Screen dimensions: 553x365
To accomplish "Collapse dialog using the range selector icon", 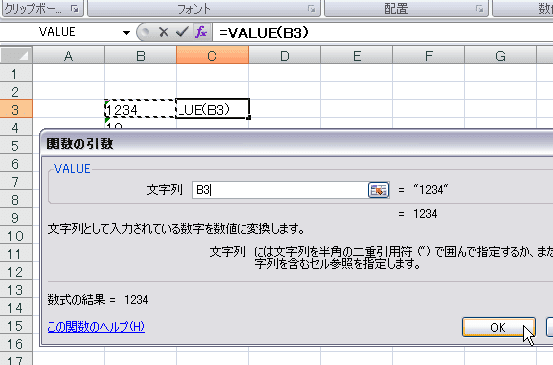I will [x=378, y=190].
